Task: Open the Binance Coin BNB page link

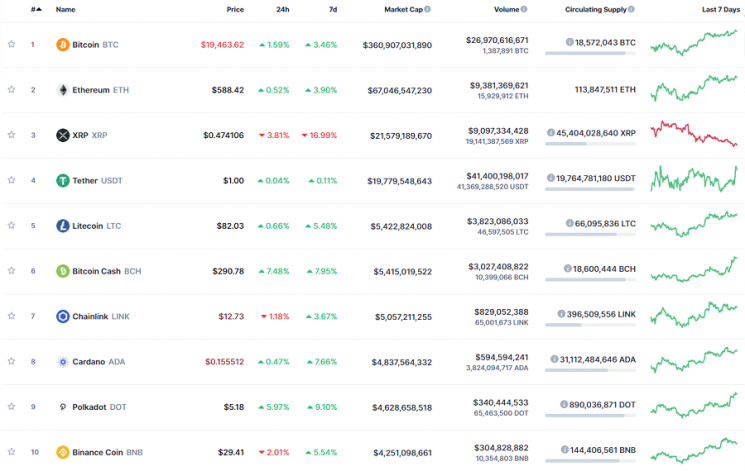Action: [107, 452]
